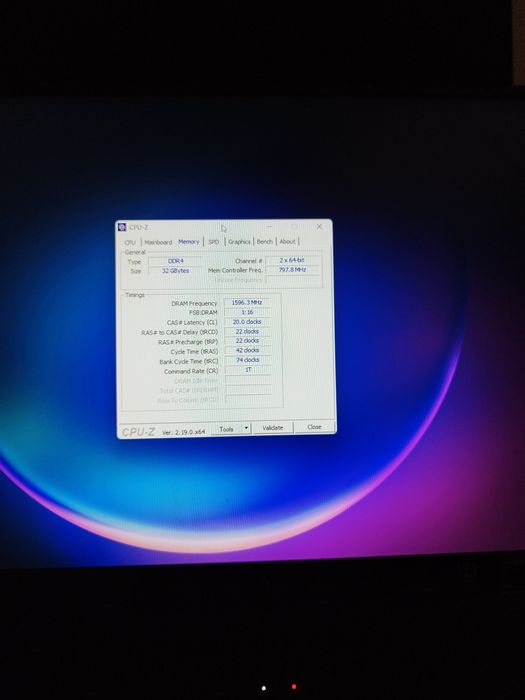Screen dimensions: 525x700
Task: Click the 74 clocks tRC value
Action: coord(247,360)
